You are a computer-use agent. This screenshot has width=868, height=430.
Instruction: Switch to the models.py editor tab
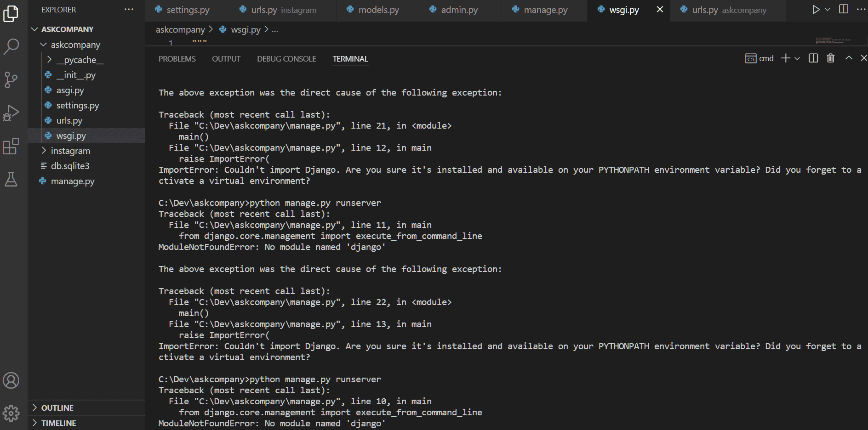coord(378,10)
